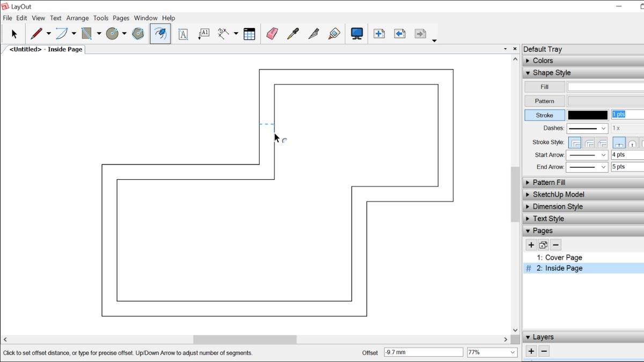This screenshot has width=644, height=362.
Task: Open Line tool dropdown arrow
Action: pyautogui.click(x=48, y=34)
